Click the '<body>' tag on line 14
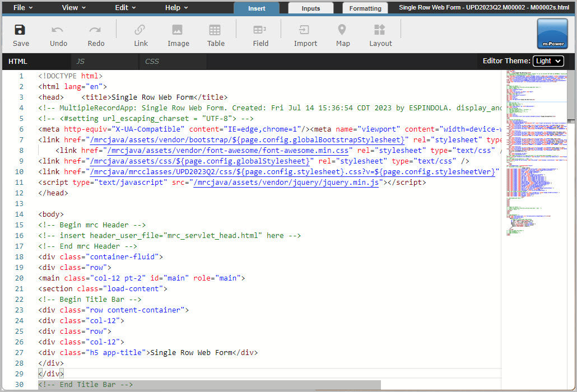577x392 pixels. pos(51,214)
